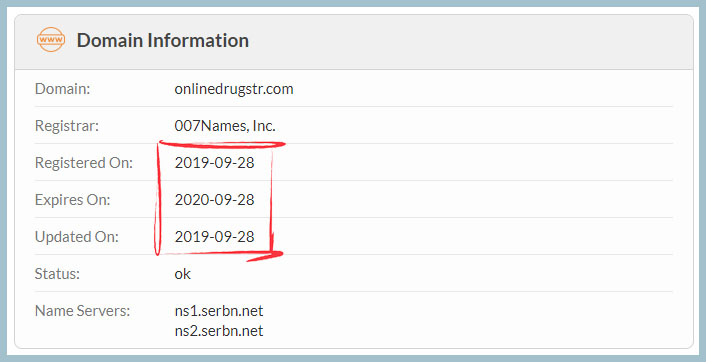Image resolution: width=706 pixels, height=362 pixels.
Task: Click the Updated On date value
Action: (x=214, y=236)
